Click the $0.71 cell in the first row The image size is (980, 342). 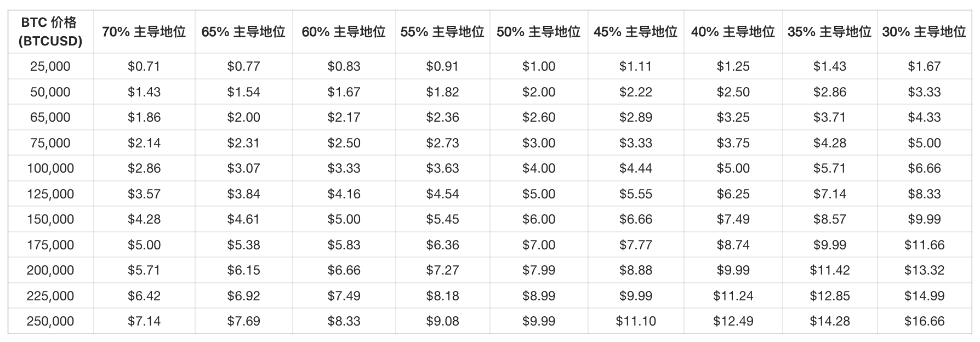(x=144, y=66)
